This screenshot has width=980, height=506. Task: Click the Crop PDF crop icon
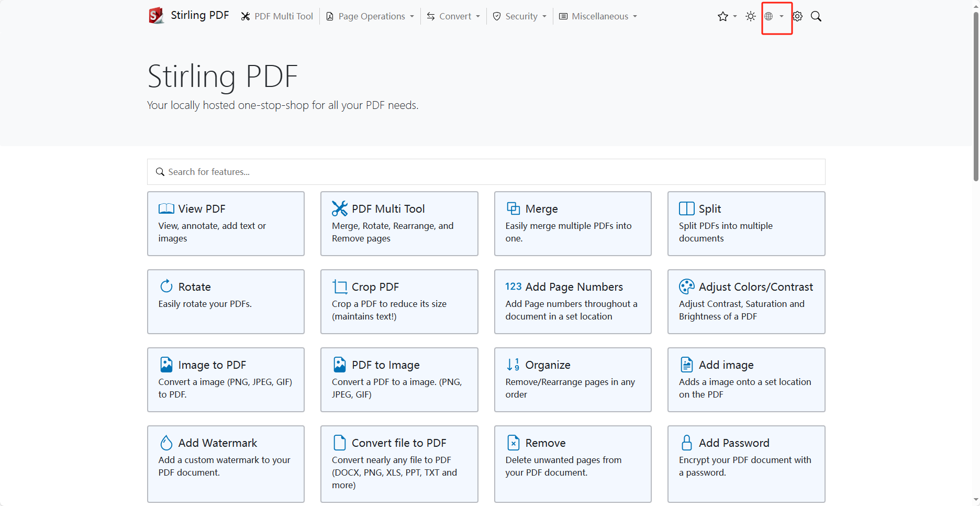[x=340, y=287]
